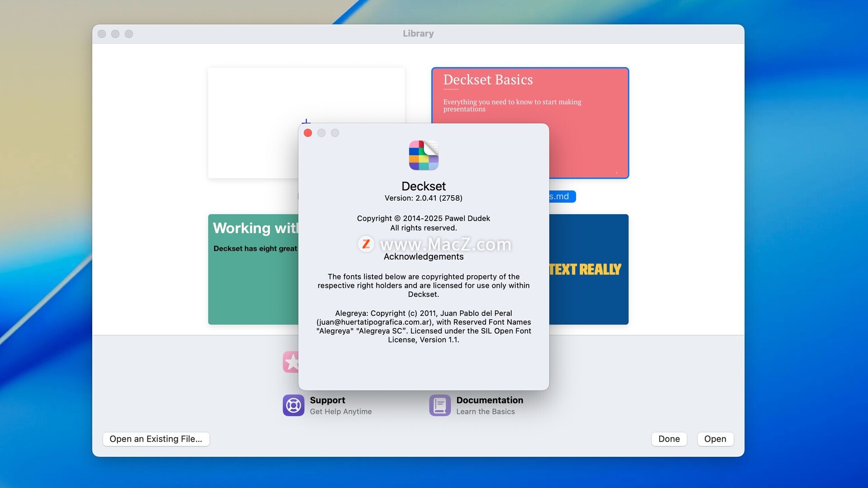The image size is (868, 488).
Task: Open the Support lifebuoy icon
Action: tap(293, 405)
